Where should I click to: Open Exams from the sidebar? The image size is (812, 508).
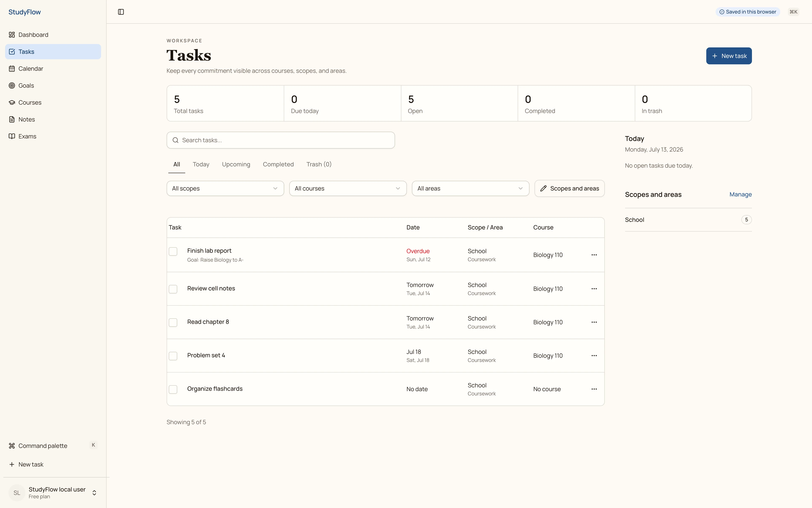tap(53, 136)
